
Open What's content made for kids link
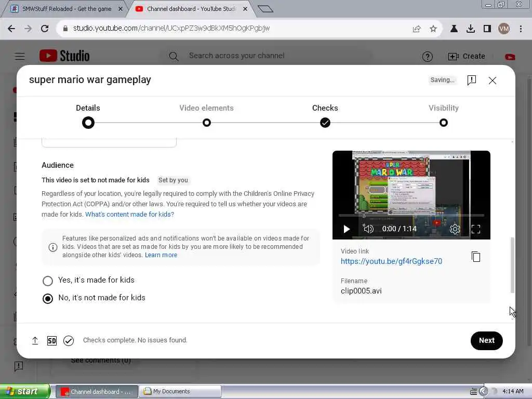(129, 215)
